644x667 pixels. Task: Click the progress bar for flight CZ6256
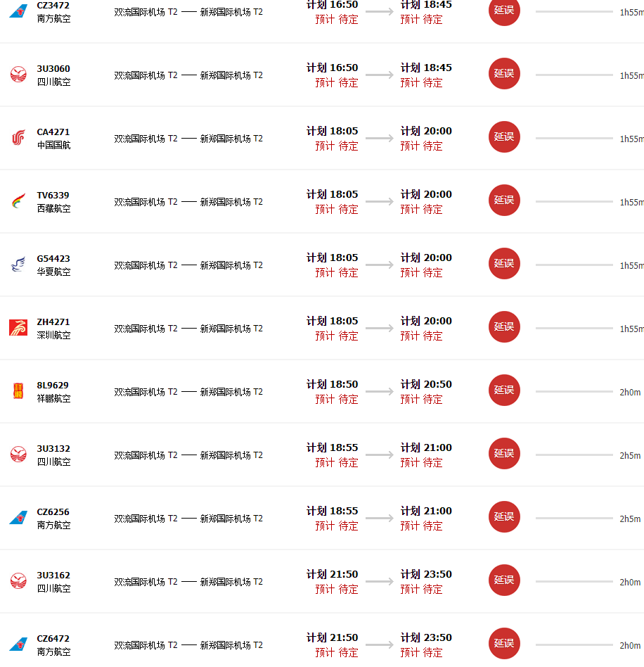click(574, 518)
